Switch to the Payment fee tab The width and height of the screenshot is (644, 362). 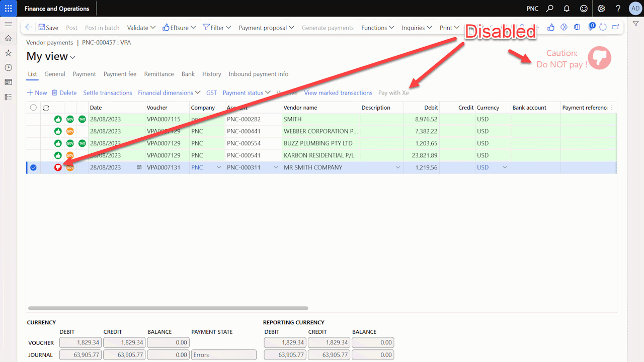tap(120, 74)
